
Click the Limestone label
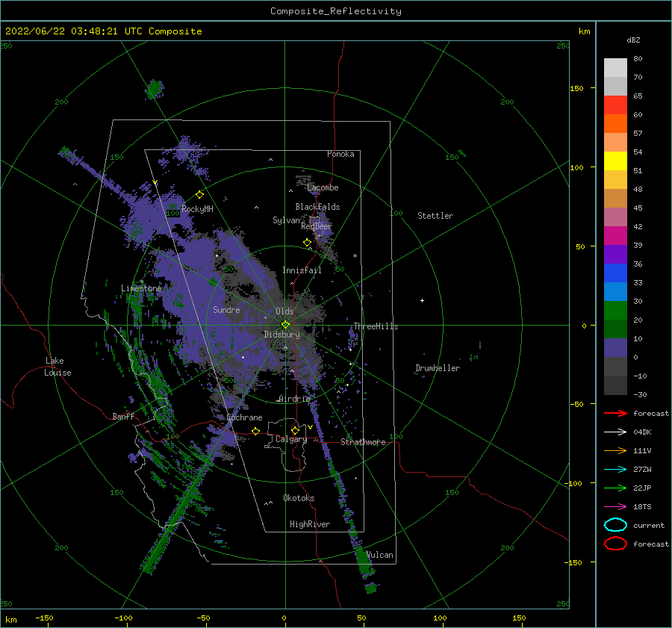(141, 288)
